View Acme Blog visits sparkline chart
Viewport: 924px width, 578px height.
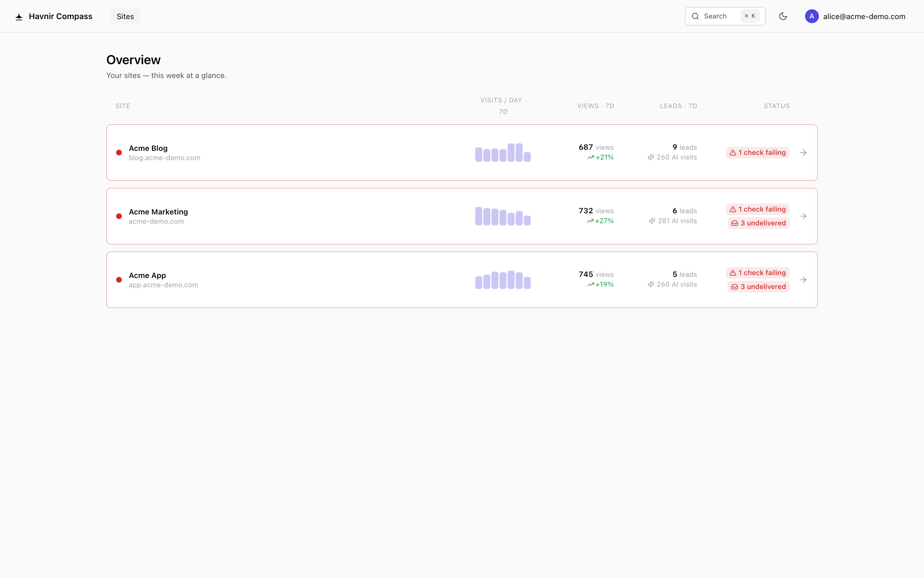(x=503, y=153)
